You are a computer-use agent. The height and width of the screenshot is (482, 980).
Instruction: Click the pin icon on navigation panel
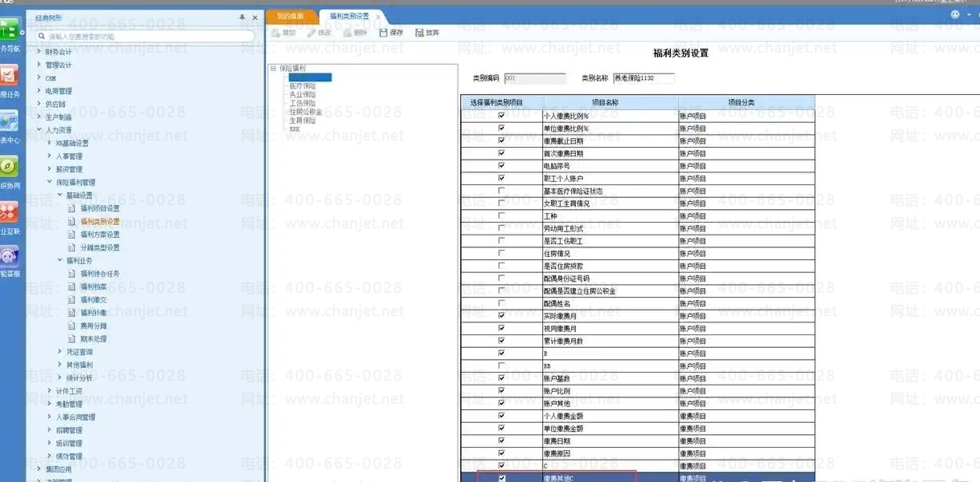(x=242, y=17)
